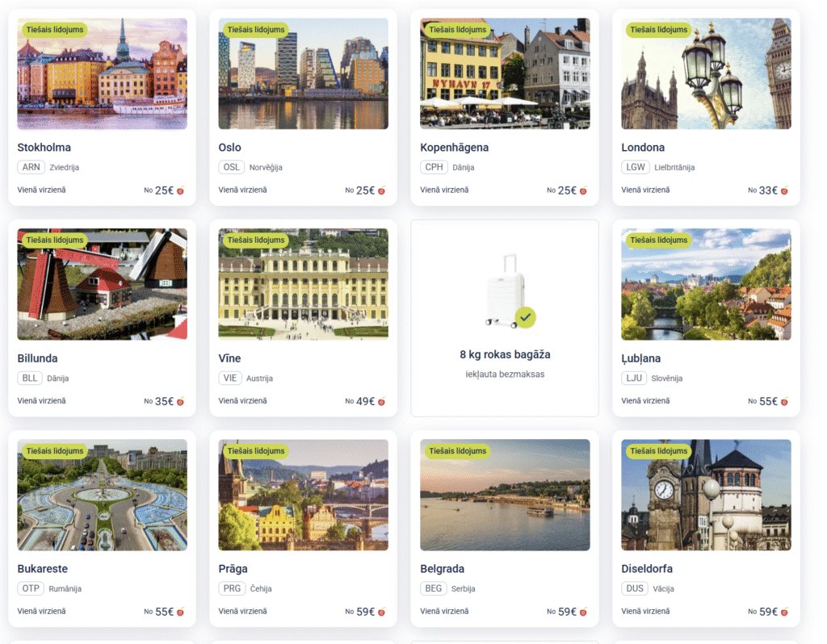Click the red icon next to Ļubļana 55€
This screenshot has height=644, width=827.
pyautogui.click(x=784, y=402)
